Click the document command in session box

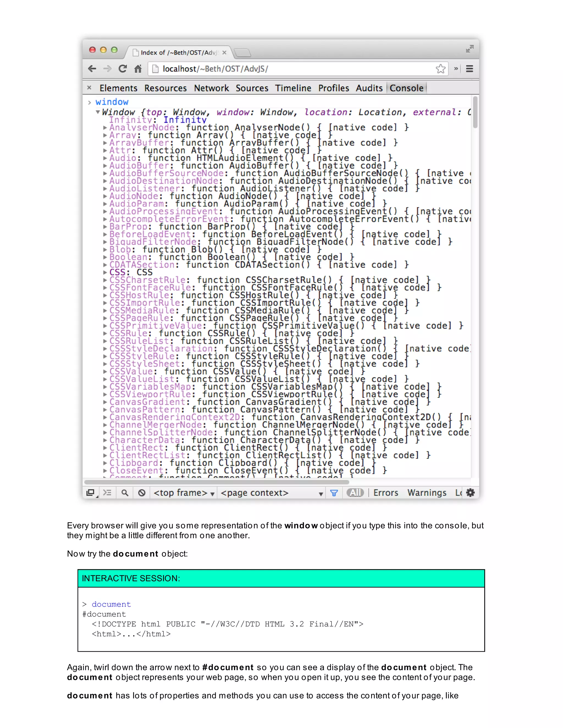111,604
